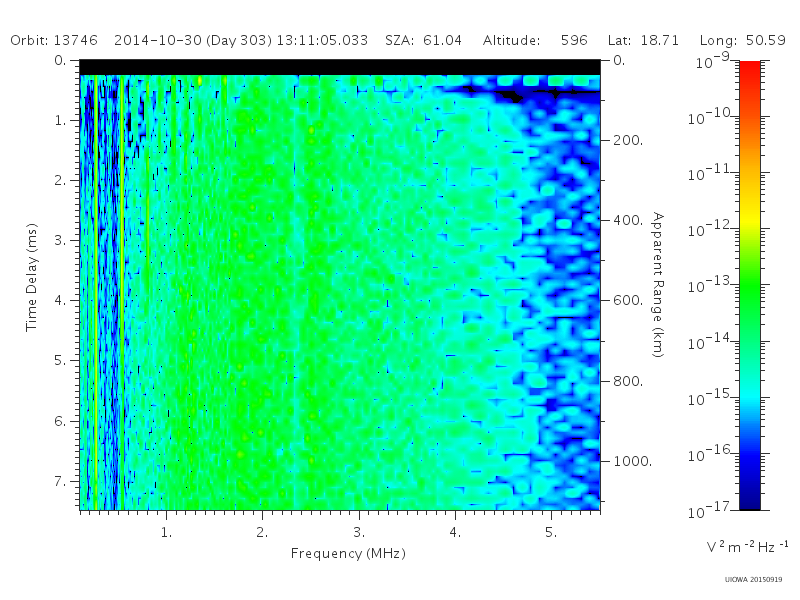800x600 pixels.
Task: Click the timestamp '13:11:05.033'
Action: pos(322,40)
